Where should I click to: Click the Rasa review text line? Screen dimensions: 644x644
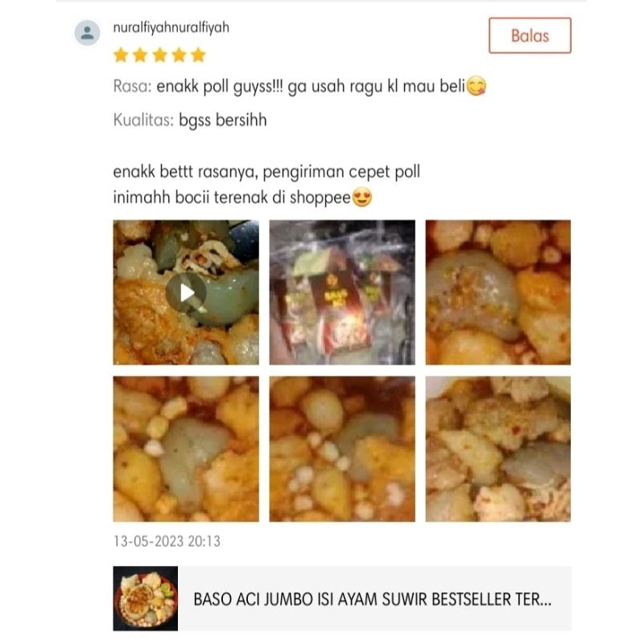[299, 86]
